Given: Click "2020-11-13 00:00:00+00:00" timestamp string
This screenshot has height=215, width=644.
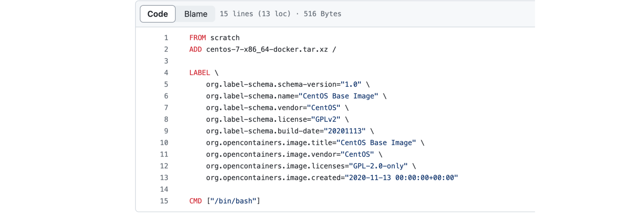Looking at the screenshot, I should point(401,177).
